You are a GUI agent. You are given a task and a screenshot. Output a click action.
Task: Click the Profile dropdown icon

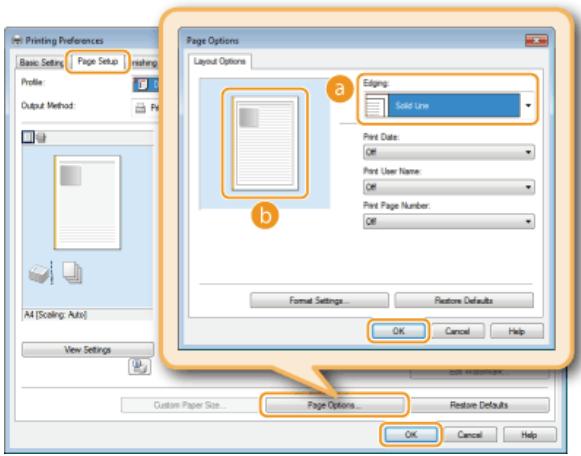pyautogui.click(x=142, y=84)
